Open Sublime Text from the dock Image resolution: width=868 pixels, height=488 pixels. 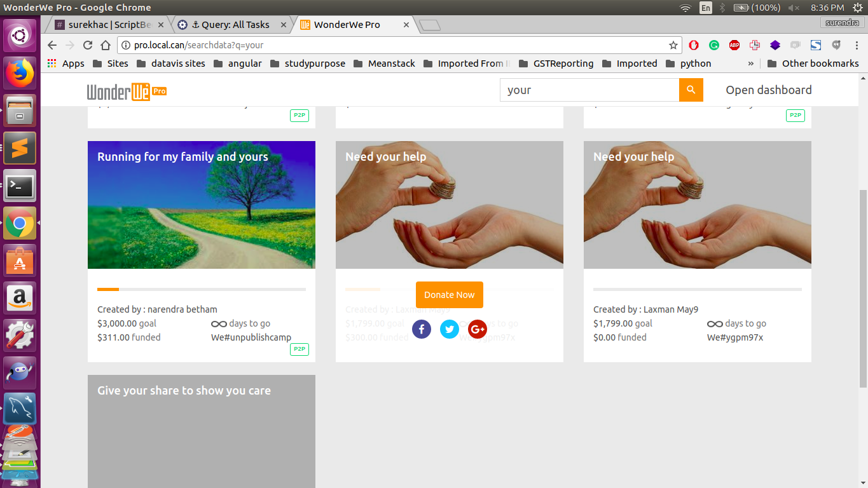[20, 149]
